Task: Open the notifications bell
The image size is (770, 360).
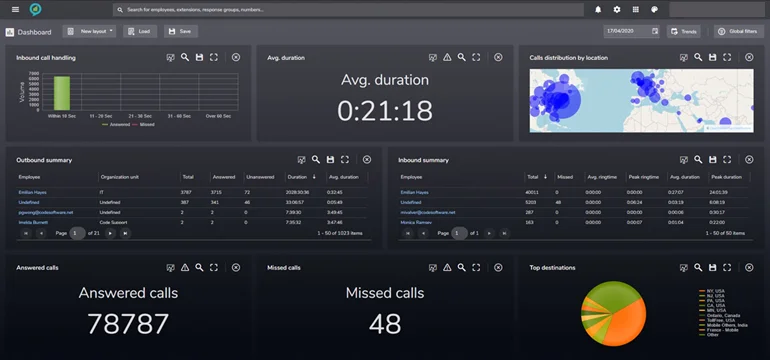Action: pyautogui.click(x=598, y=9)
